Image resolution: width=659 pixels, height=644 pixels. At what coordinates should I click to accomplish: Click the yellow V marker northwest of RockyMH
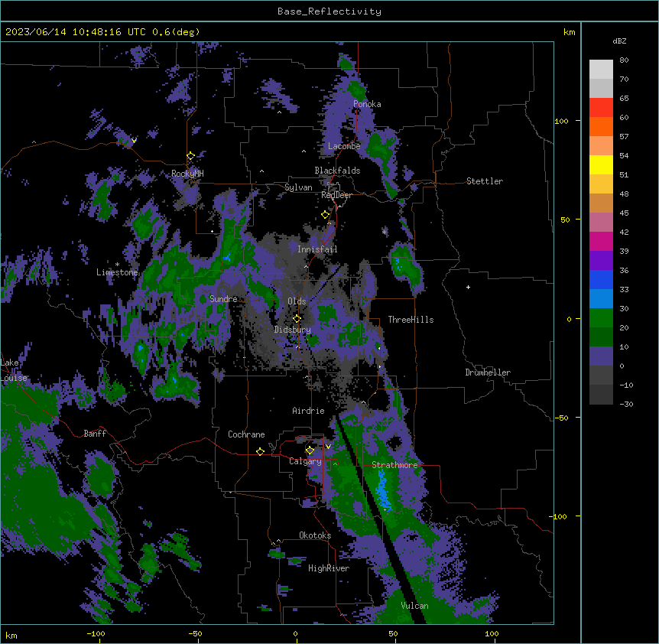click(x=134, y=141)
